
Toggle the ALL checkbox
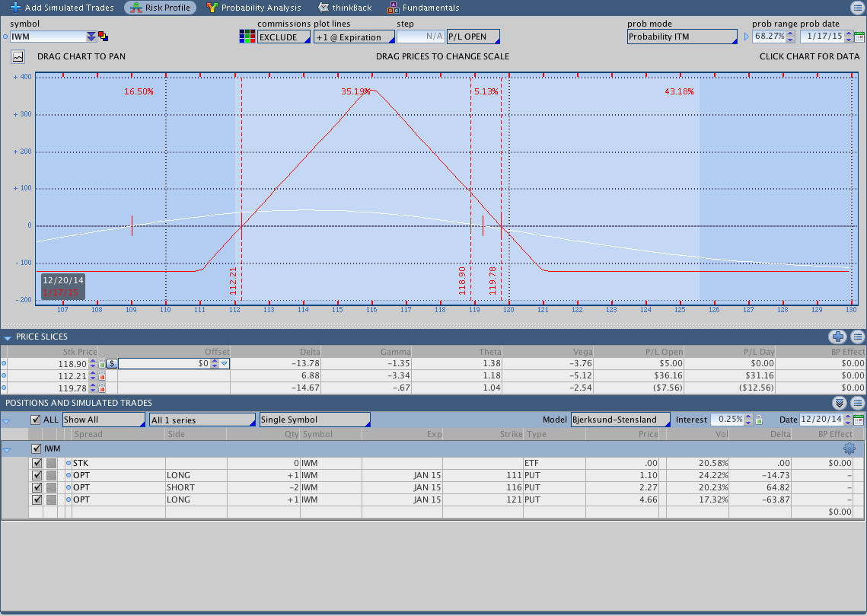tap(36, 420)
